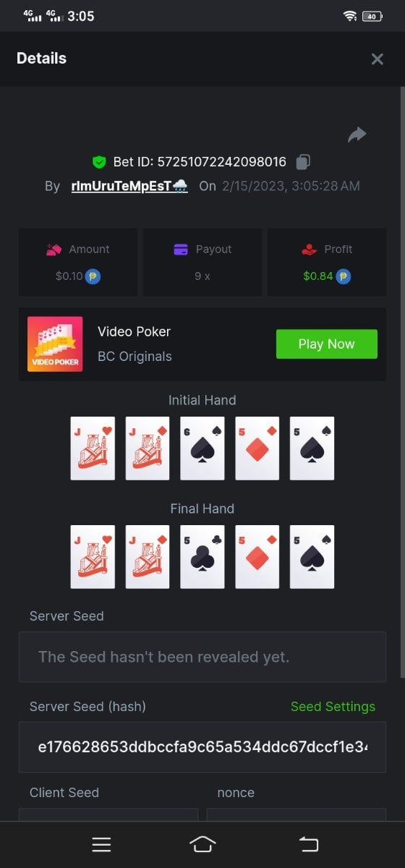Click the Play Now button
Image resolution: width=405 pixels, height=868 pixels.
(327, 344)
